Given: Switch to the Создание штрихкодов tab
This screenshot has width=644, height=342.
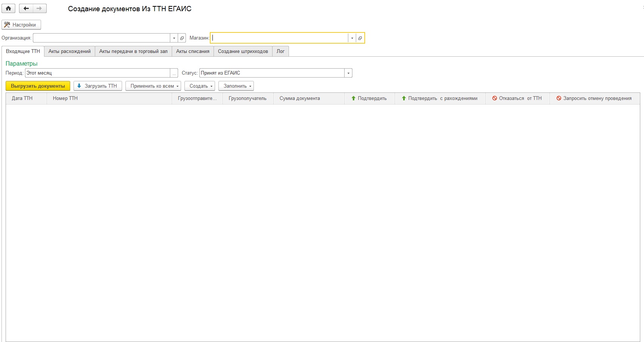Looking at the screenshot, I should click(x=243, y=51).
